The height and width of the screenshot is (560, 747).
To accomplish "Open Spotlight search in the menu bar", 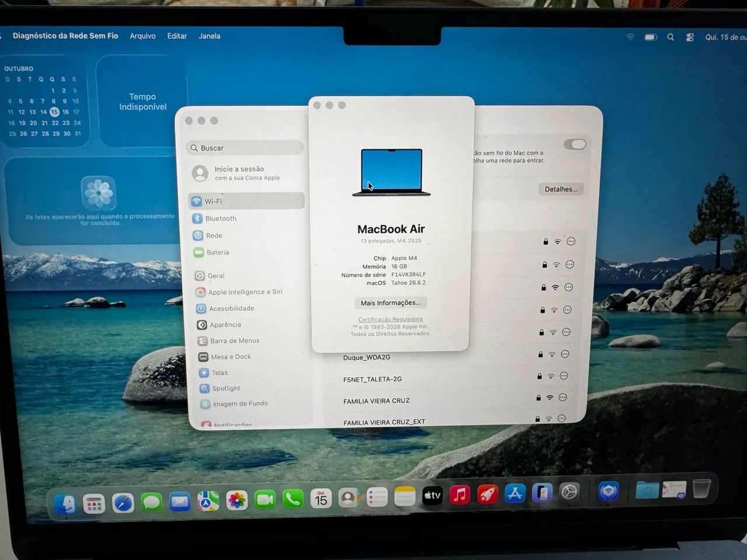I will [671, 37].
